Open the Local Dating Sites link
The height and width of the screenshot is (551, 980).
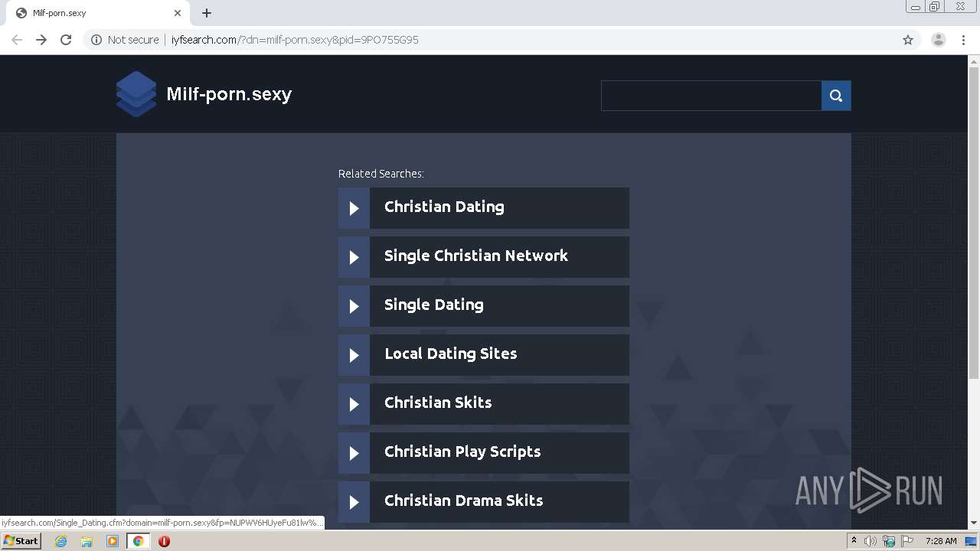[451, 354]
